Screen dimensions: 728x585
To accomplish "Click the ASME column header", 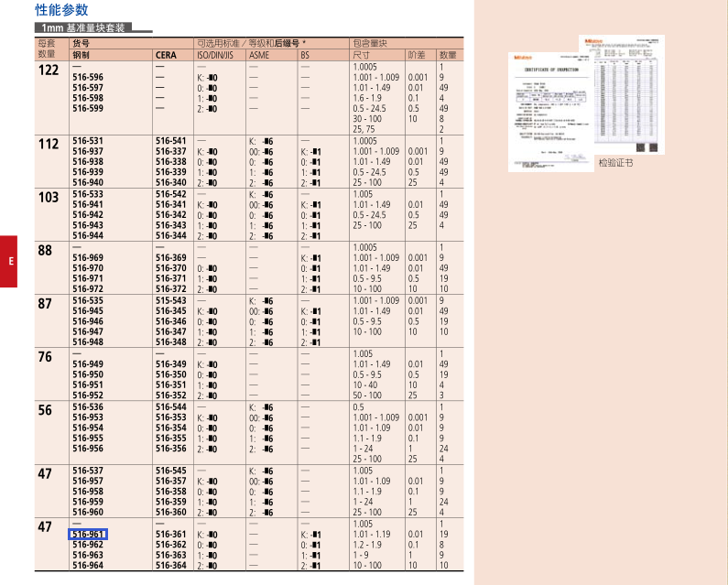I will (x=259, y=55).
